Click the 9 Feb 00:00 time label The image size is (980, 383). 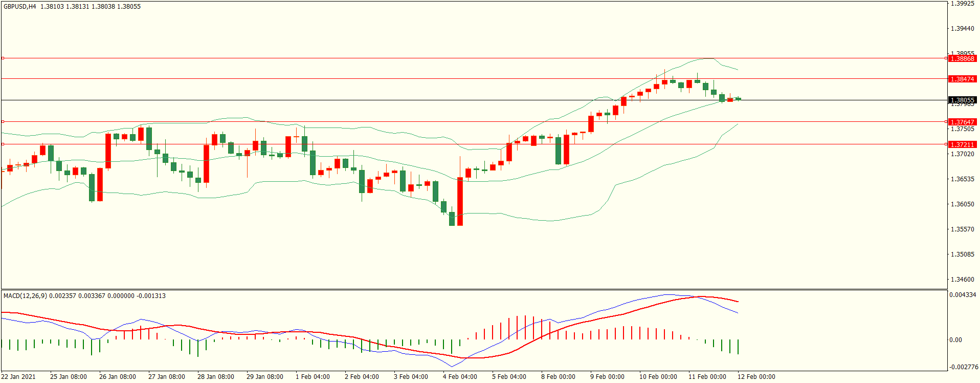coord(607,377)
